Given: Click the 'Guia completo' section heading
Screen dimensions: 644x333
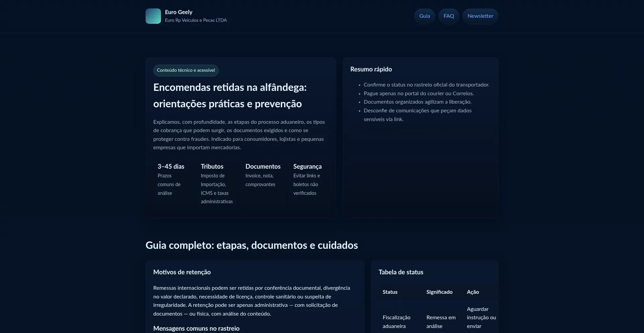Looking at the screenshot, I should pos(252,245).
